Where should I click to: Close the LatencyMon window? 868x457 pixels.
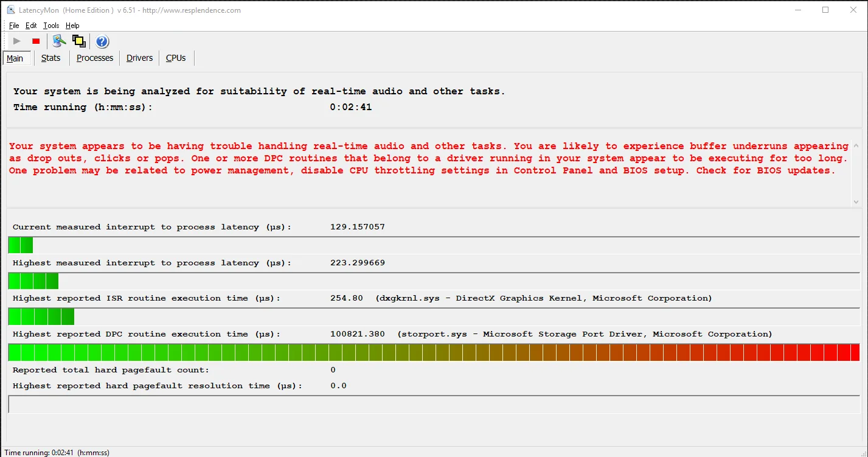click(853, 10)
